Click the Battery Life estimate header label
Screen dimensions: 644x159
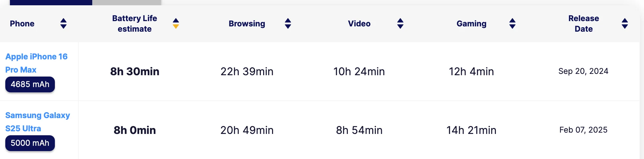tap(135, 23)
